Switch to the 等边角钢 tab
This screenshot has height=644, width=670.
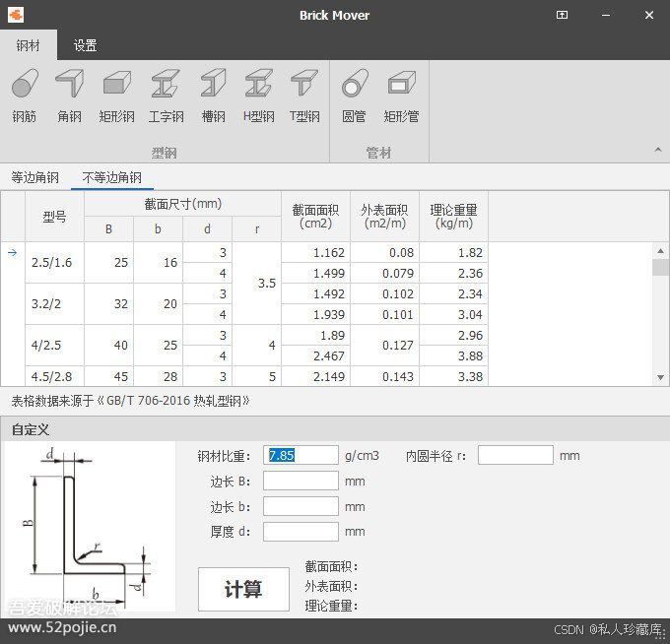click(x=35, y=177)
